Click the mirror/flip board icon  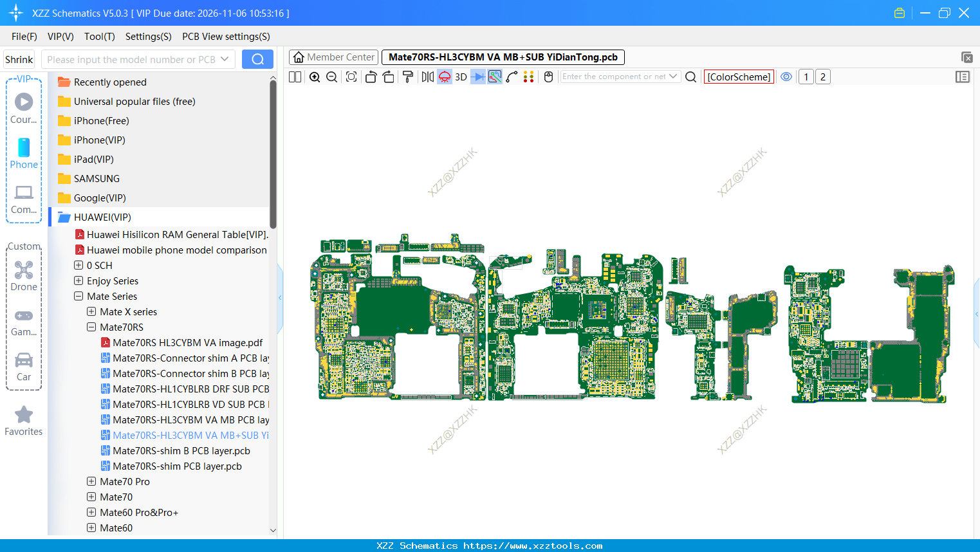point(427,77)
